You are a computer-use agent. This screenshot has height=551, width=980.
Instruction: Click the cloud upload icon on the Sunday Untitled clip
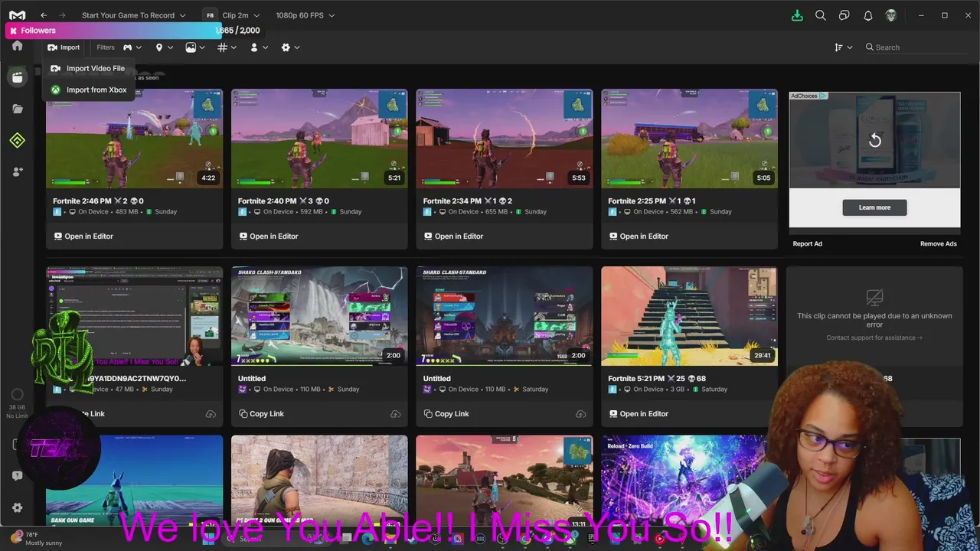[395, 414]
